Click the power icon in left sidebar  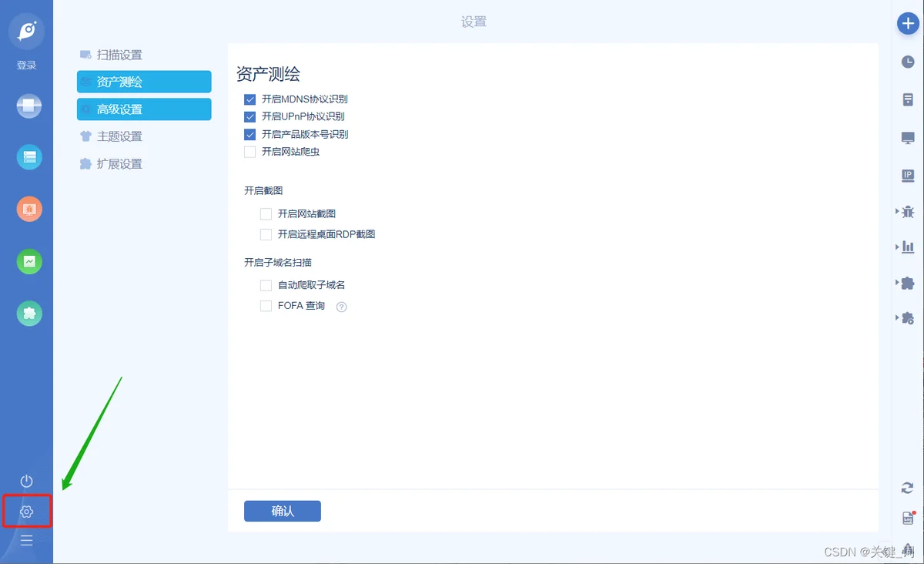pos(27,482)
